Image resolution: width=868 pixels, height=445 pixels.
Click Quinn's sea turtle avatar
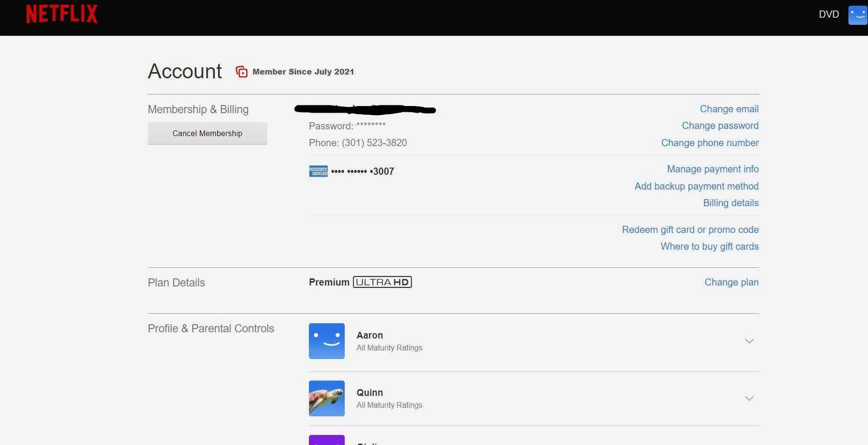pyautogui.click(x=327, y=398)
